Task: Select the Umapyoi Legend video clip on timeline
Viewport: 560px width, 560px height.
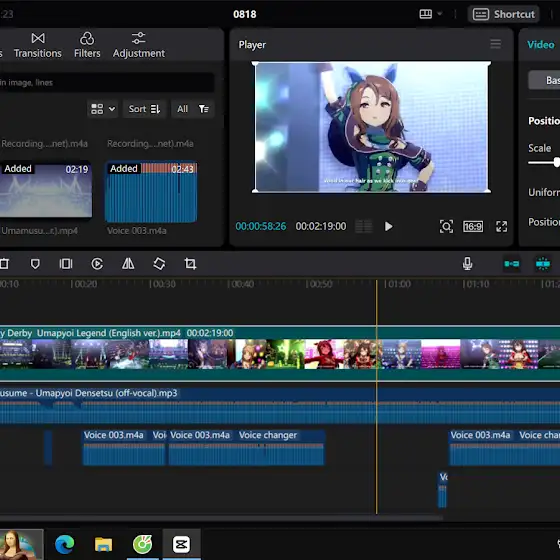Action: (280, 354)
